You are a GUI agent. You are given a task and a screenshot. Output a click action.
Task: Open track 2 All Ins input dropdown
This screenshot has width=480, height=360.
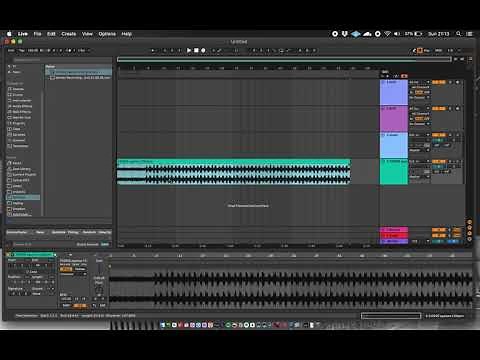point(419,108)
